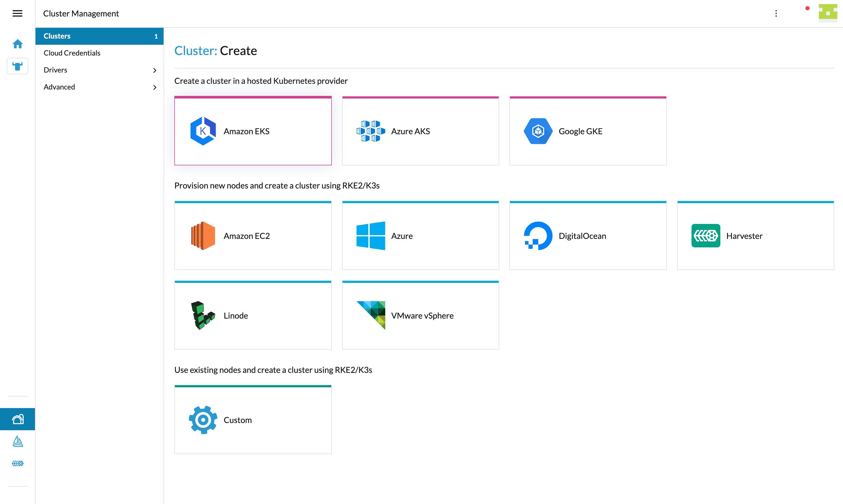
Task: Click the Clusters count badge '1'
Action: coord(156,36)
